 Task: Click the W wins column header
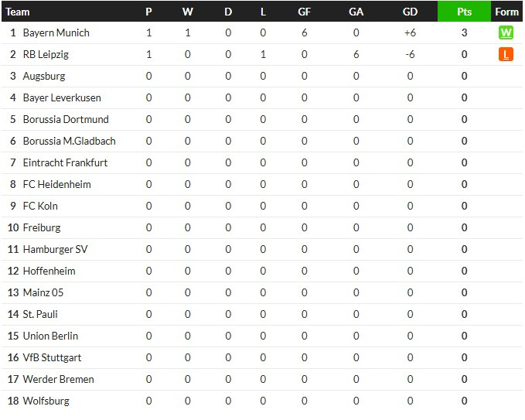187,12
